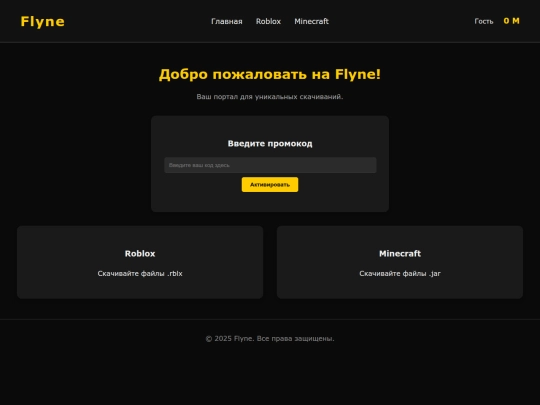Click the Добро пожаловать на Flyne! heading
This screenshot has width=540, height=405.
coord(270,74)
